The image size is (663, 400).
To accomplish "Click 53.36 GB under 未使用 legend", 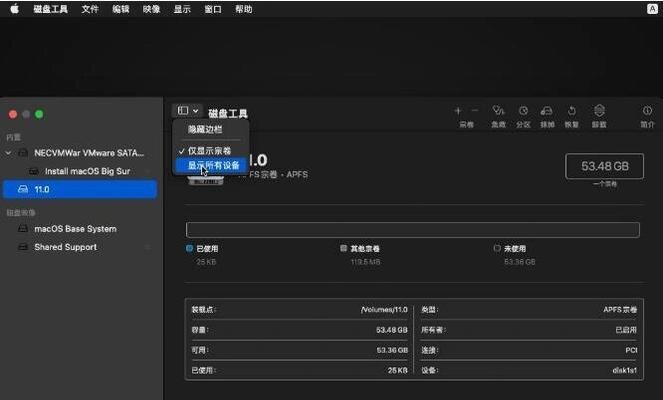I will [x=520, y=262].
